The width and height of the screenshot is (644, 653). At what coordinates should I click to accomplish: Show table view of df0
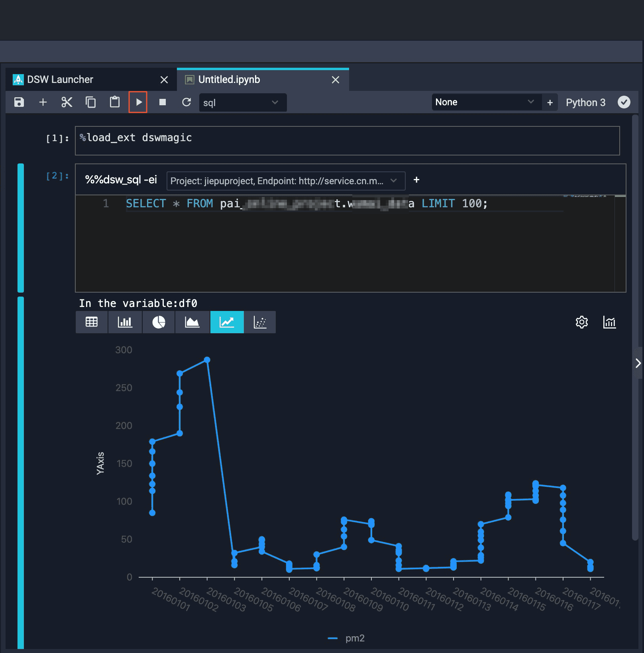[92, 322]
